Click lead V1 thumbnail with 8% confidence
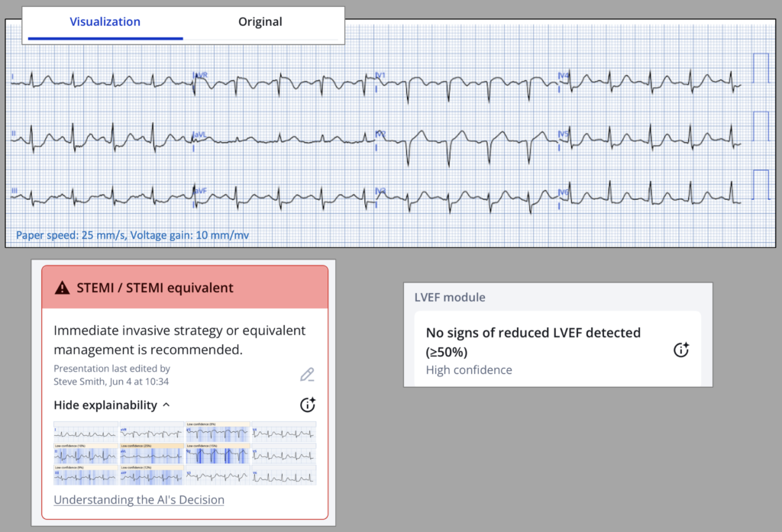This screenshot has width=782, height=532. coord(218,433)
